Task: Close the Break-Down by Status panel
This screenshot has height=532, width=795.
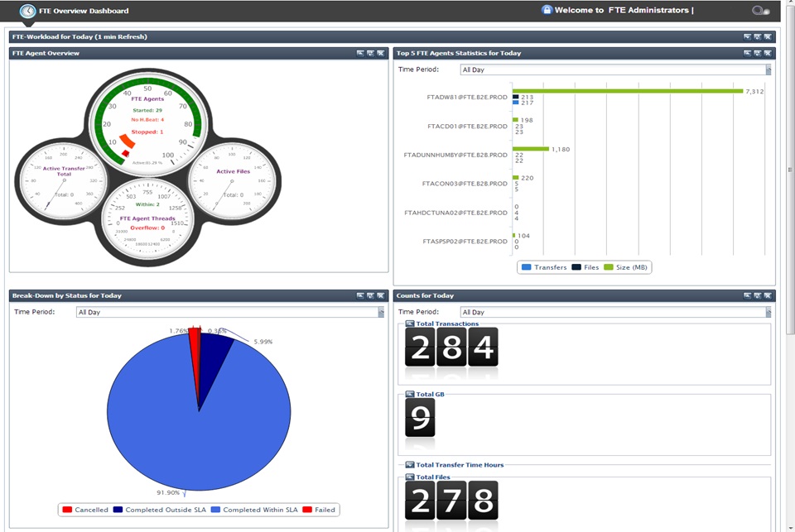Action: click(378, 295)
